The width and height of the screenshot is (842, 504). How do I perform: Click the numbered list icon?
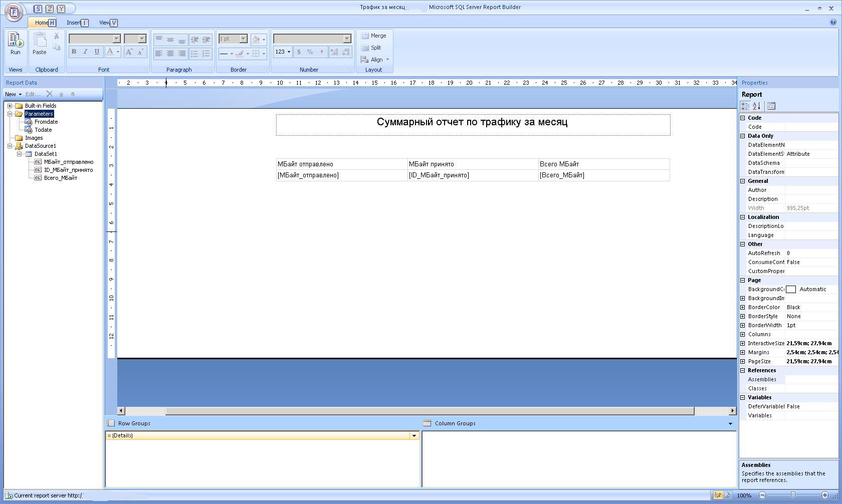pos(206,53)
